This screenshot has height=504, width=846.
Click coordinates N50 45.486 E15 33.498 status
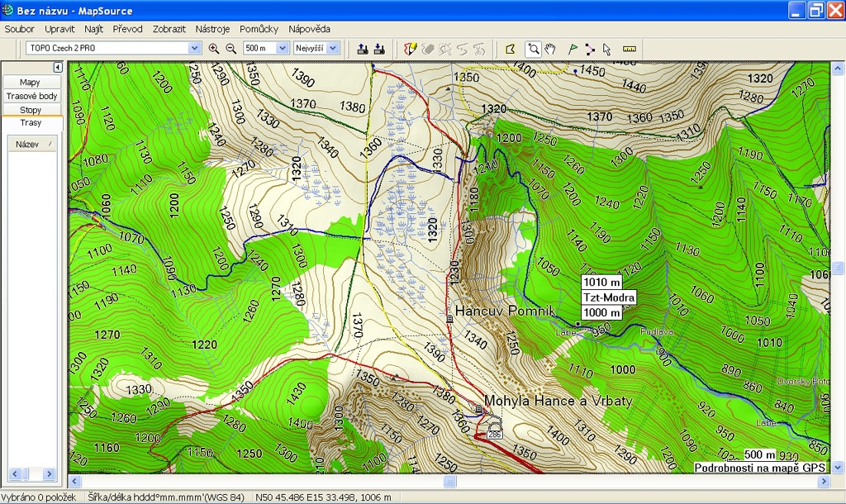[323, 497]
